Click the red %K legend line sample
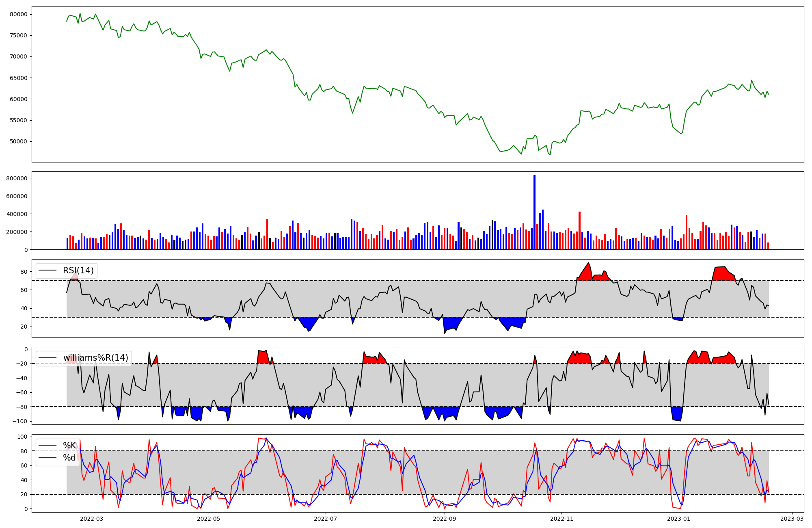 coord(47,446)
